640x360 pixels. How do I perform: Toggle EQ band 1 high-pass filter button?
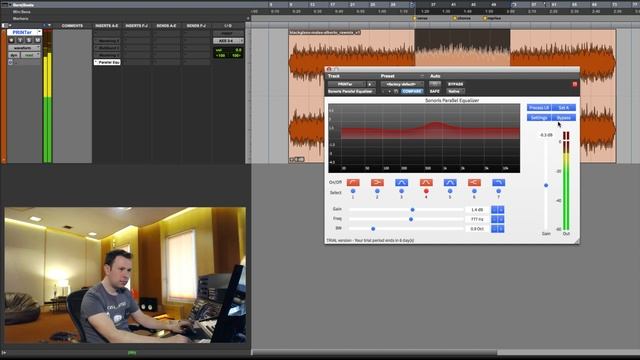pyautogui.click(x=353, y=182)
